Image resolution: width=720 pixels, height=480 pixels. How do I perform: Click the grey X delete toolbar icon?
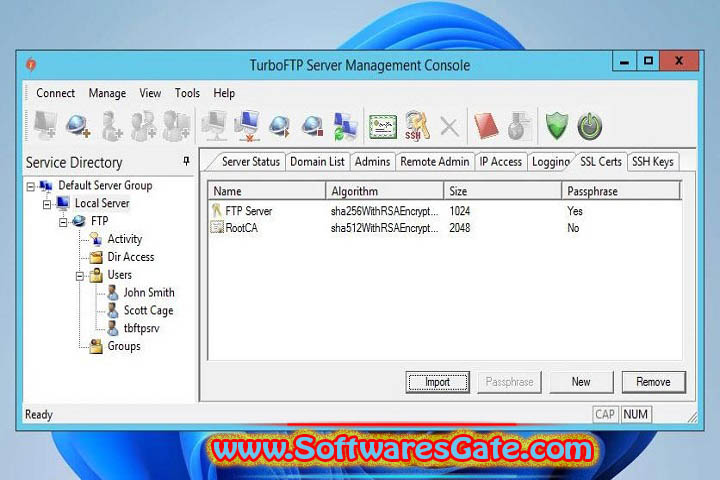click(450, 127)
